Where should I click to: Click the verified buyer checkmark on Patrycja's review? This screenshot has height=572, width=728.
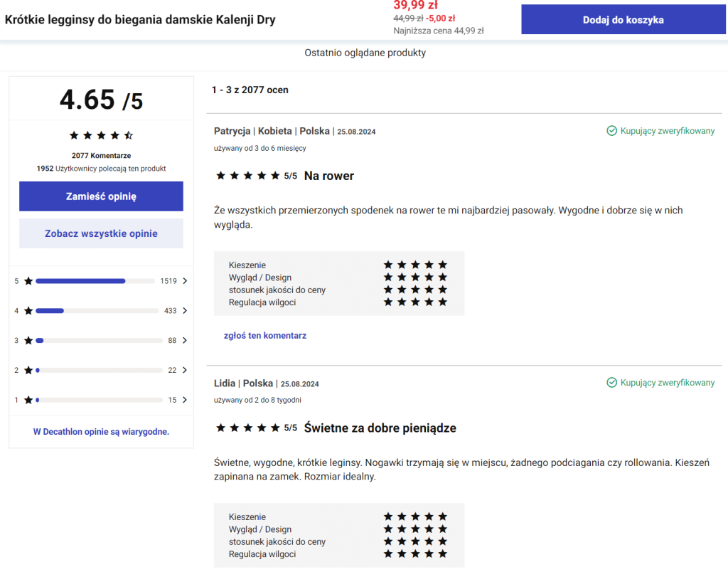point(611,131)
